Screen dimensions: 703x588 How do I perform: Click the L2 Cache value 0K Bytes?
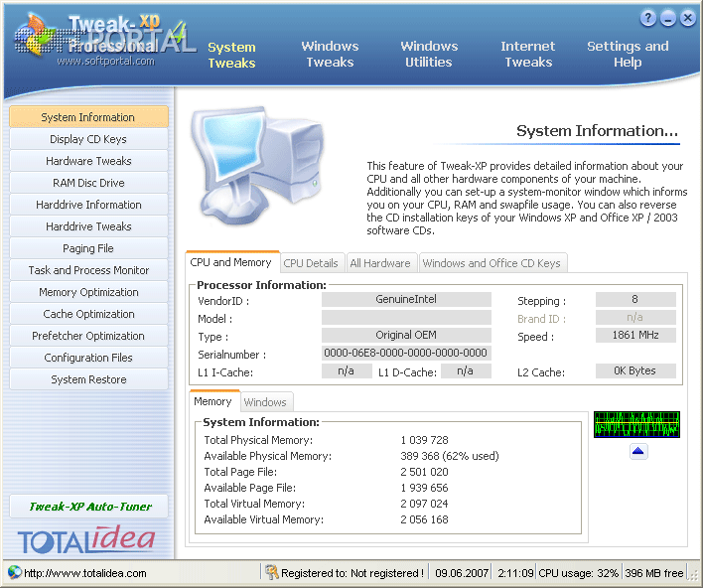[635, 370]
